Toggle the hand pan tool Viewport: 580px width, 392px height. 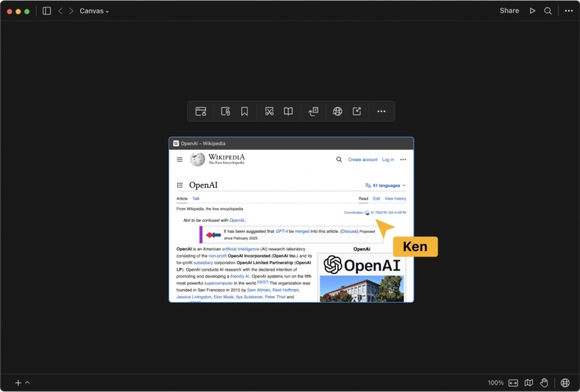tap(544, 383)
